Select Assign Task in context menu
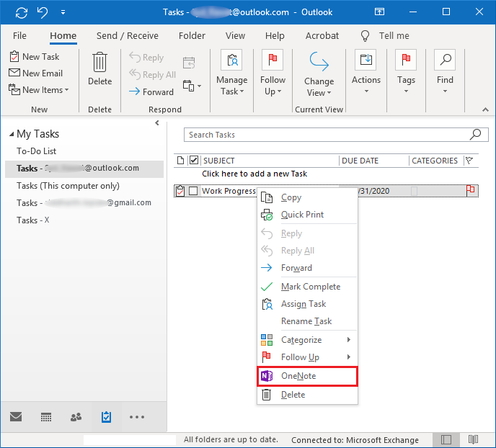The width and height of the screenshot is (496, 448). [307, 304]
